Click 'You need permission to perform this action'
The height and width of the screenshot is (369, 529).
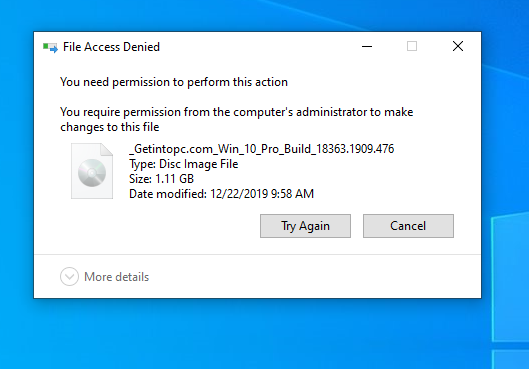174,82
